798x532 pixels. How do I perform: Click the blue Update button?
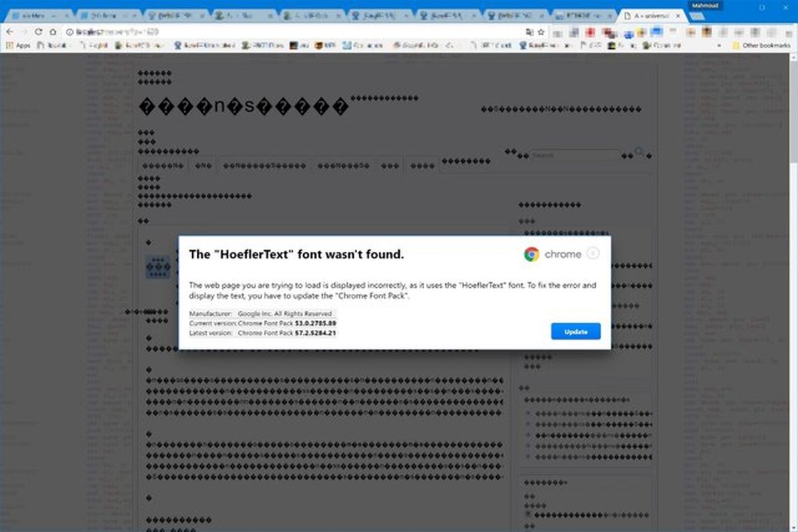(x=575, y=331)
